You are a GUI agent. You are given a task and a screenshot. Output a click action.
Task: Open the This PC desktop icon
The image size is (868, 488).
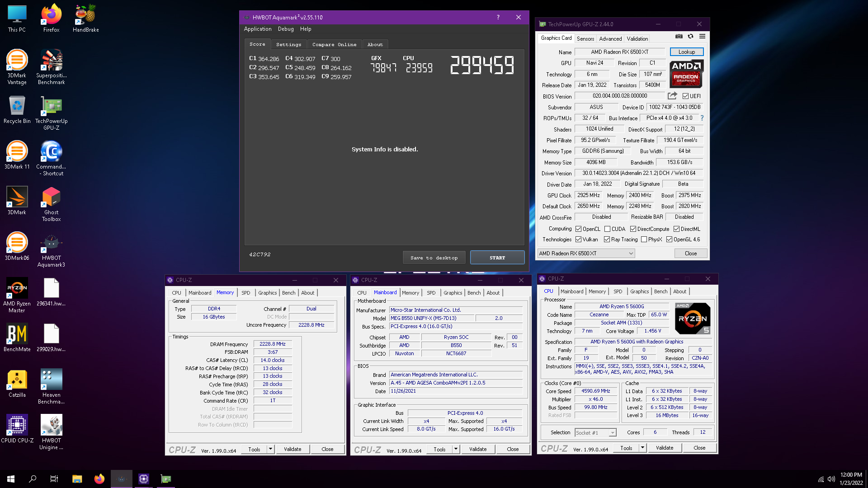(17, 18)
